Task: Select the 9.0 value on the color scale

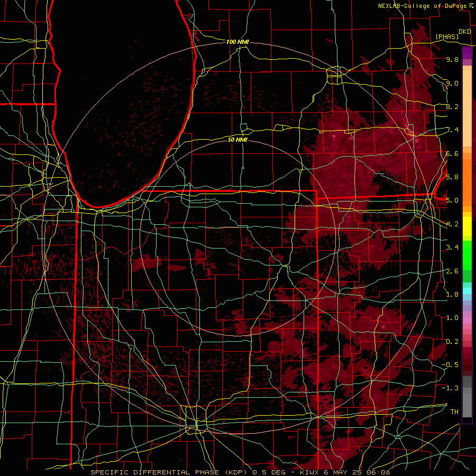Action: 452,83
